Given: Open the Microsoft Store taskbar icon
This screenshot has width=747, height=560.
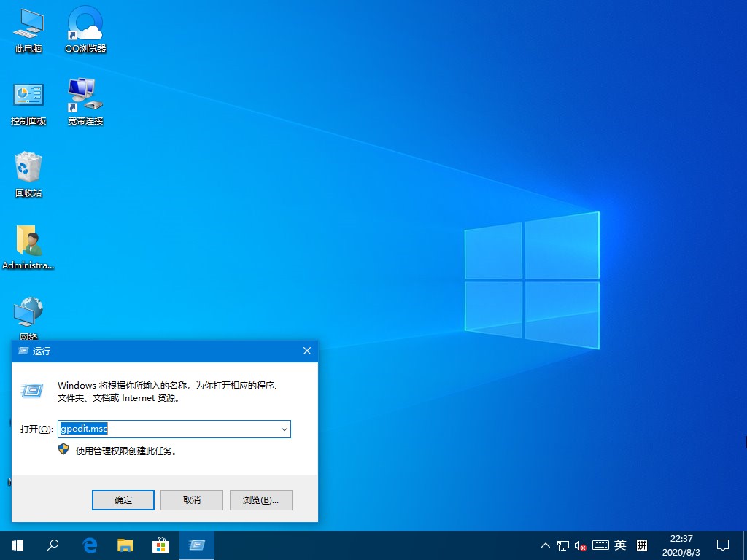Looking at the screenshot, I should 160,545.
